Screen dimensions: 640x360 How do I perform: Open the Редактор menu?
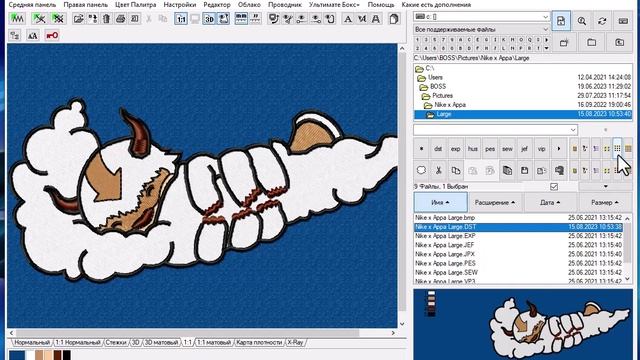click(x=217, y=5)
